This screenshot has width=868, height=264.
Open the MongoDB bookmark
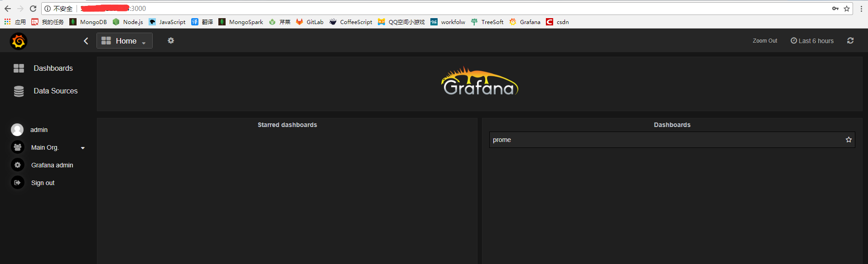[88, 22]
